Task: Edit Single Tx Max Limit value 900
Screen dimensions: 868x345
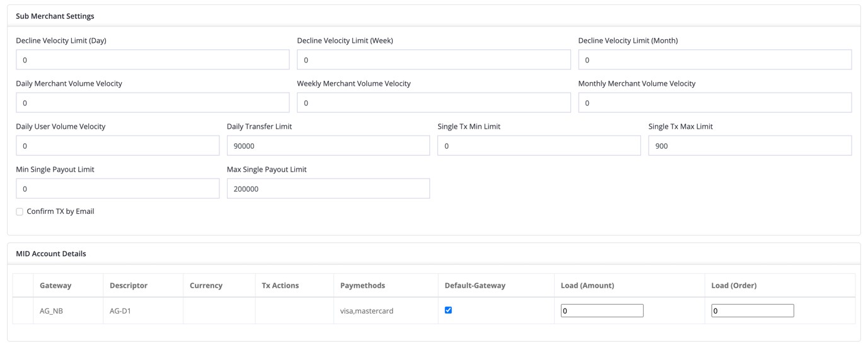Action: click(749, 146)
